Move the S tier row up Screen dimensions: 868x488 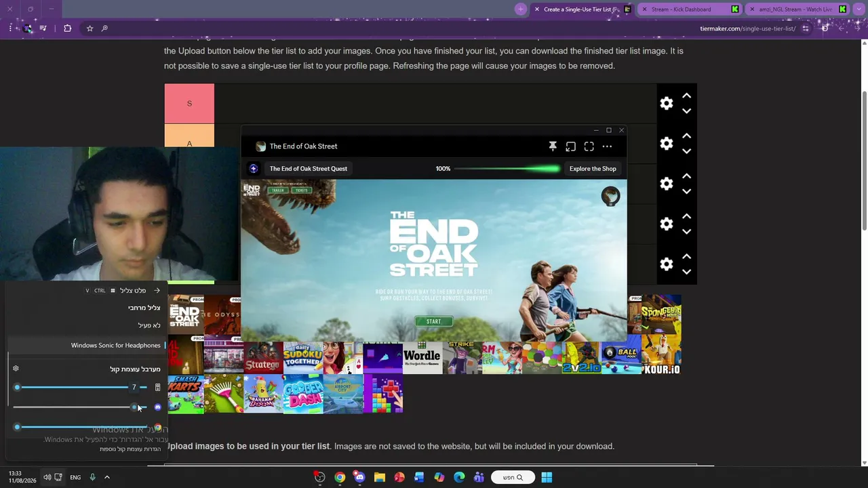(x=686, y=96)
